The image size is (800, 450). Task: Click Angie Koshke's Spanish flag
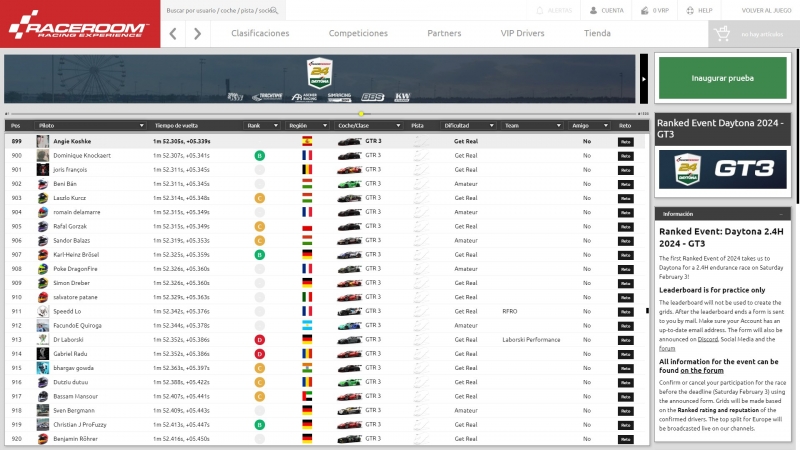click(307, 141)
